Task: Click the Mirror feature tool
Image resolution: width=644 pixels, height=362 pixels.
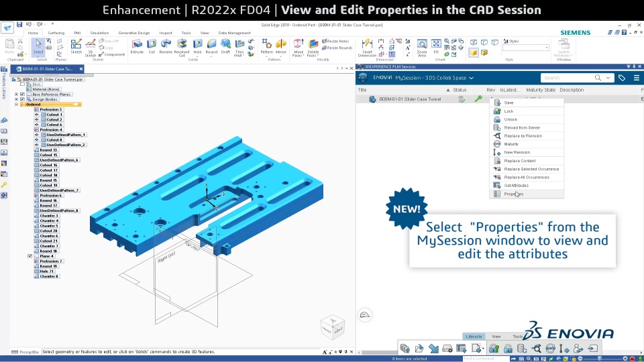Action: [281, 46]
